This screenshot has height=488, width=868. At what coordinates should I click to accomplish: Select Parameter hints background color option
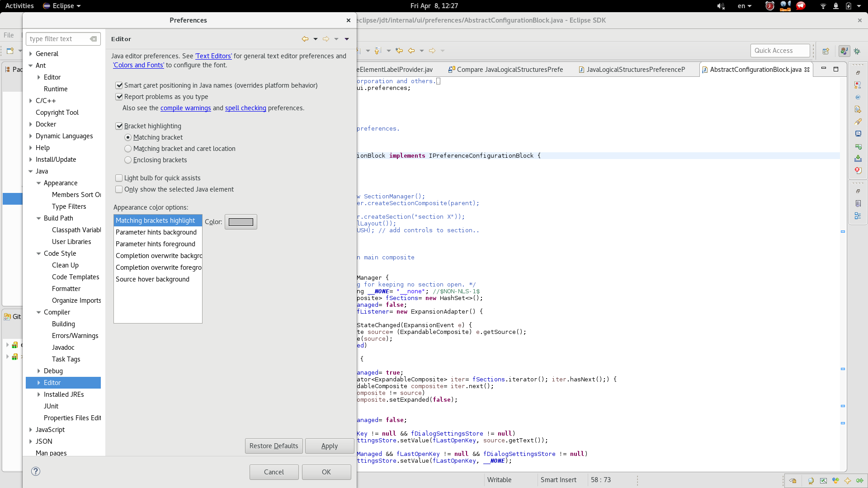[x=157, y=232]
